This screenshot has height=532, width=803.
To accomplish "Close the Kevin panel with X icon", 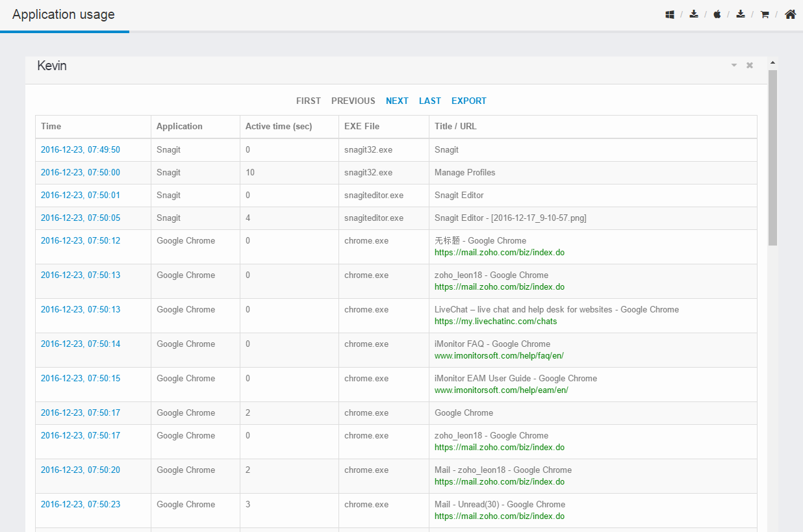I will (x=750, y=66).
